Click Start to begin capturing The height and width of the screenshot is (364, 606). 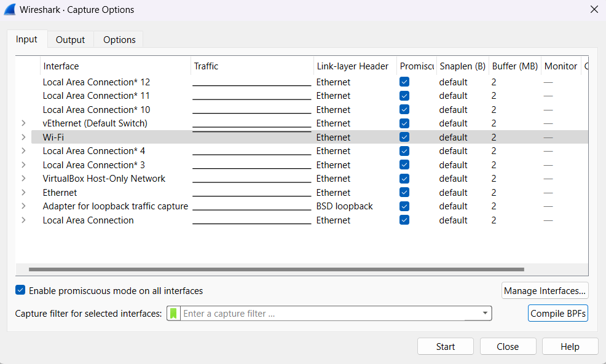click(x=445, y=346)
